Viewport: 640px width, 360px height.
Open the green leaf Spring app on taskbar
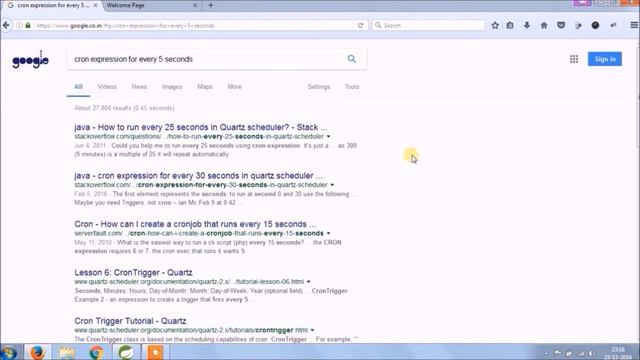coord(126,352)
